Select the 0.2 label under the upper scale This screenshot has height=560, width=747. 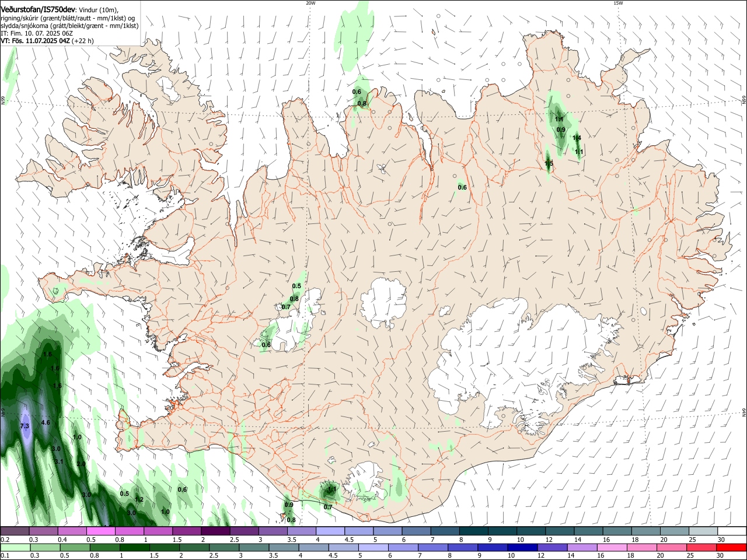4,540
